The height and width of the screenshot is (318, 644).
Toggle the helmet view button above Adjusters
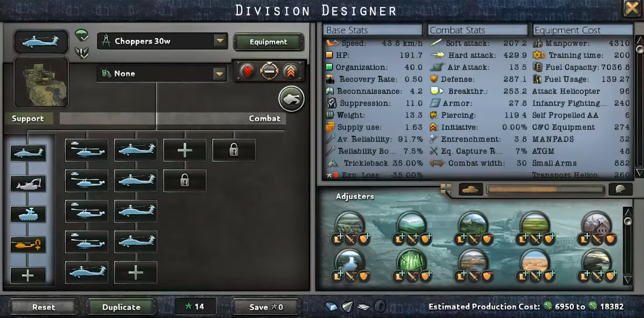tap(620, 189)
